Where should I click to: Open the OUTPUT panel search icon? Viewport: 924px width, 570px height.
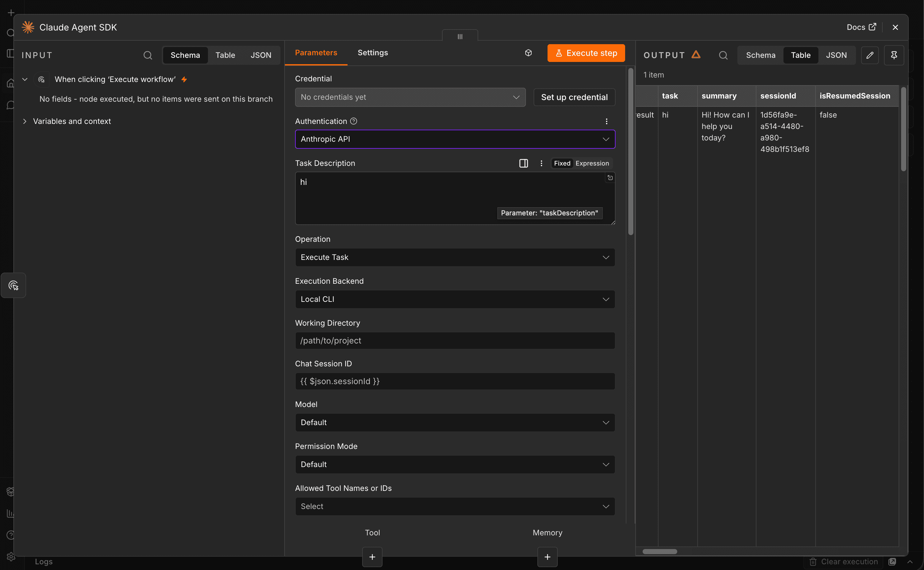[x=723, y=55]
